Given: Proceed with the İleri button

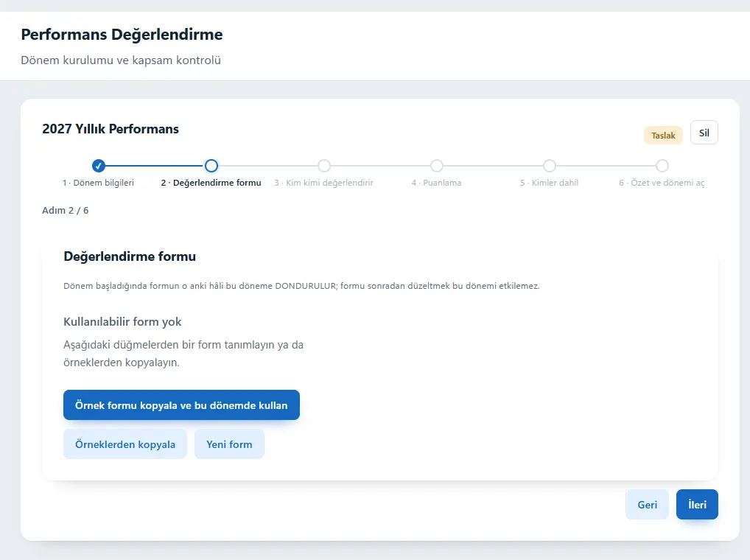Looking at the screenshot, I should [x=697, y=505].
